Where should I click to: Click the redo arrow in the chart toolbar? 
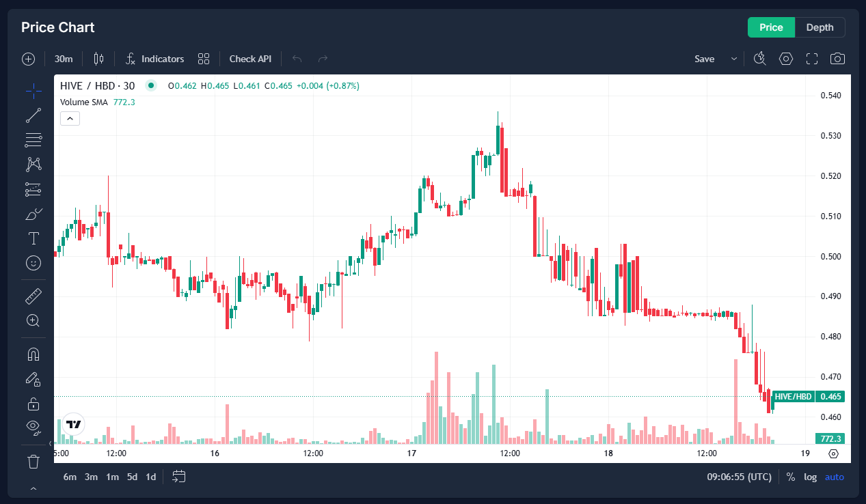(323, 59)
